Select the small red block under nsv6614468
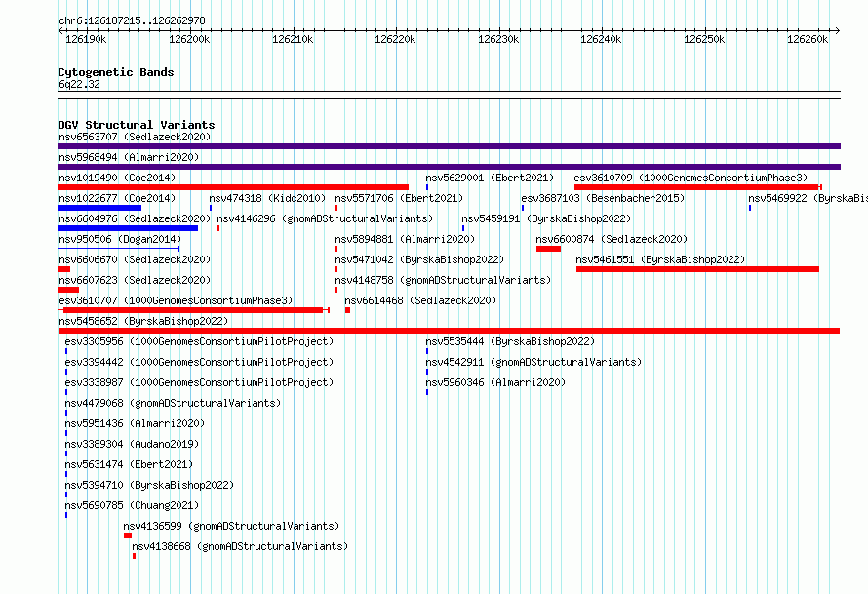Screen dimensions: 868x594 point(347,310)
